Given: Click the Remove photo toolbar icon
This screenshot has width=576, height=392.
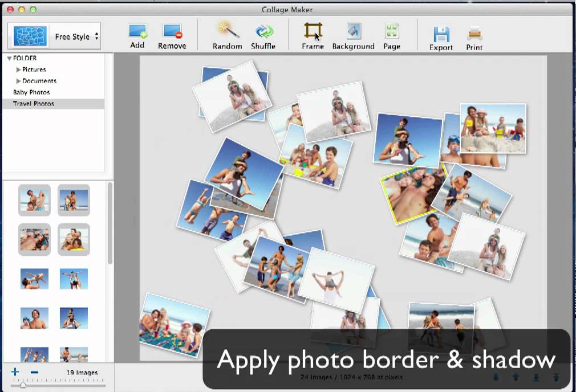Looking at the screenshot, I should pyautogui.click(x=173, y=31).
